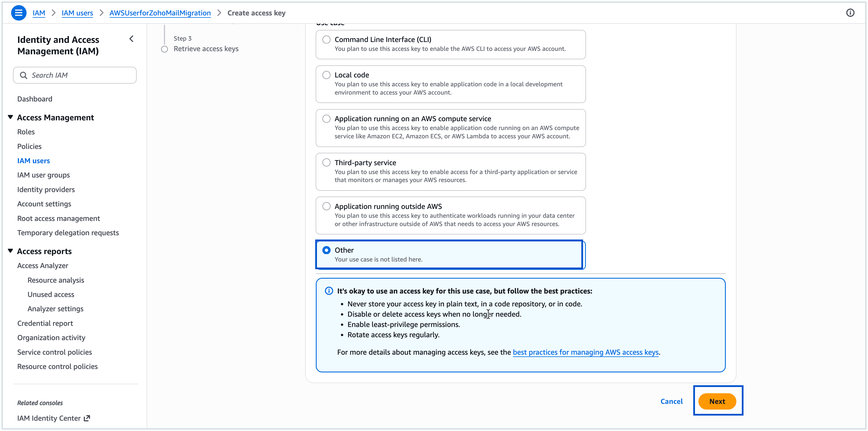The height and width of the screenshot is (431, 868).
Task: Click the search magnifier icon in Search IAM
Action: (x=24, y=75)
